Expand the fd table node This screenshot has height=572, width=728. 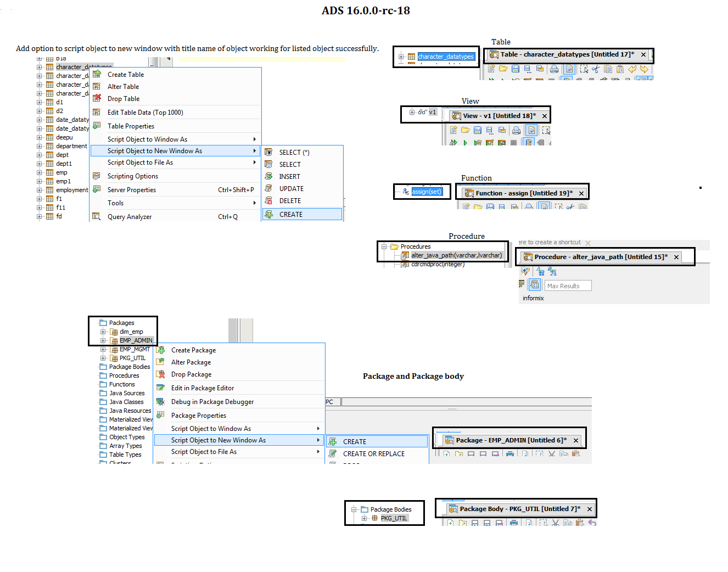point(40,216)
